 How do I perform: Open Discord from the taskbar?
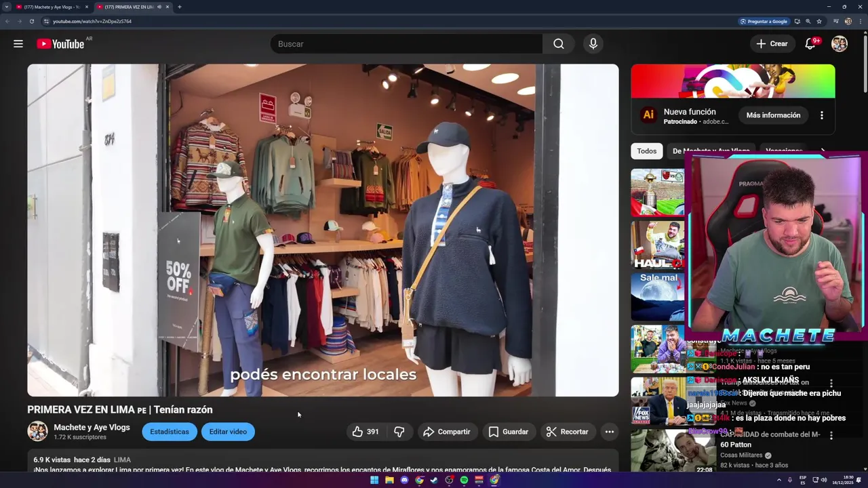coord(404,480)
